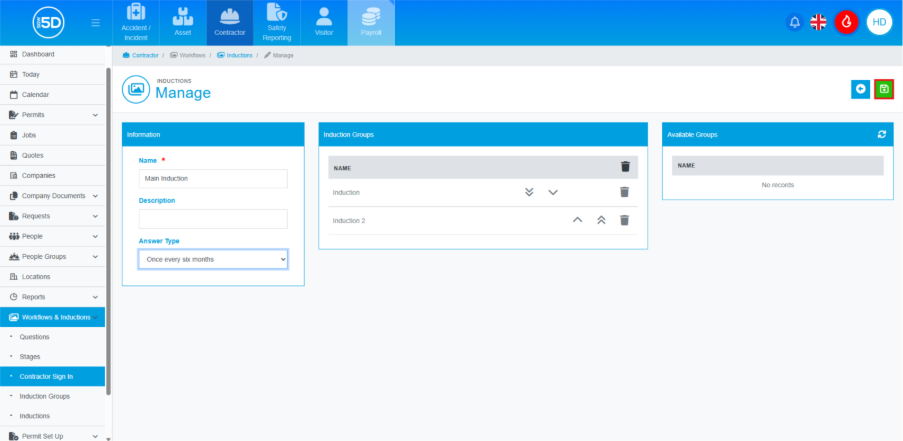Open the Answer Type dropdown

click(x=213, y=259)
